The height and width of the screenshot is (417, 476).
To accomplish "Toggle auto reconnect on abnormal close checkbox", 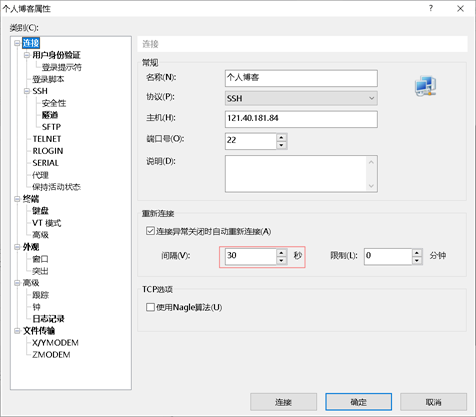I will (x=150, y=231).
